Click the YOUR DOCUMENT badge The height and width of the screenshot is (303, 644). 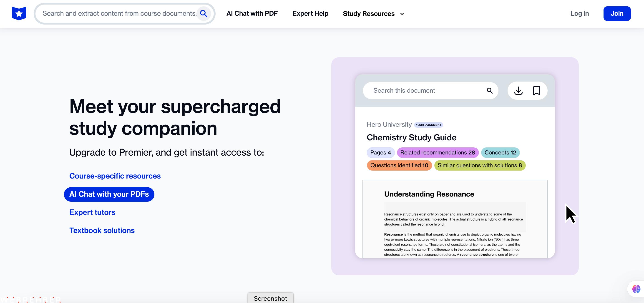(428, 125)
